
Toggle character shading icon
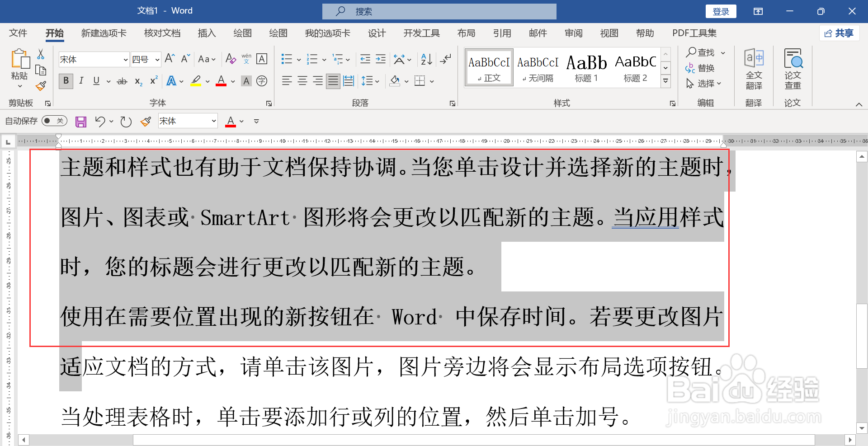point(246,81)
